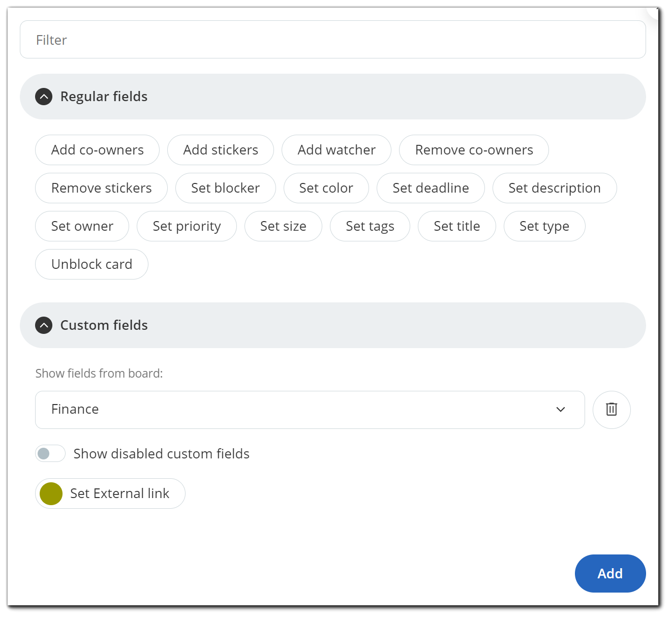Viewport: 672px width, 619px height.
Task: Select Remove co-owners chip
Action: [474, 150]
